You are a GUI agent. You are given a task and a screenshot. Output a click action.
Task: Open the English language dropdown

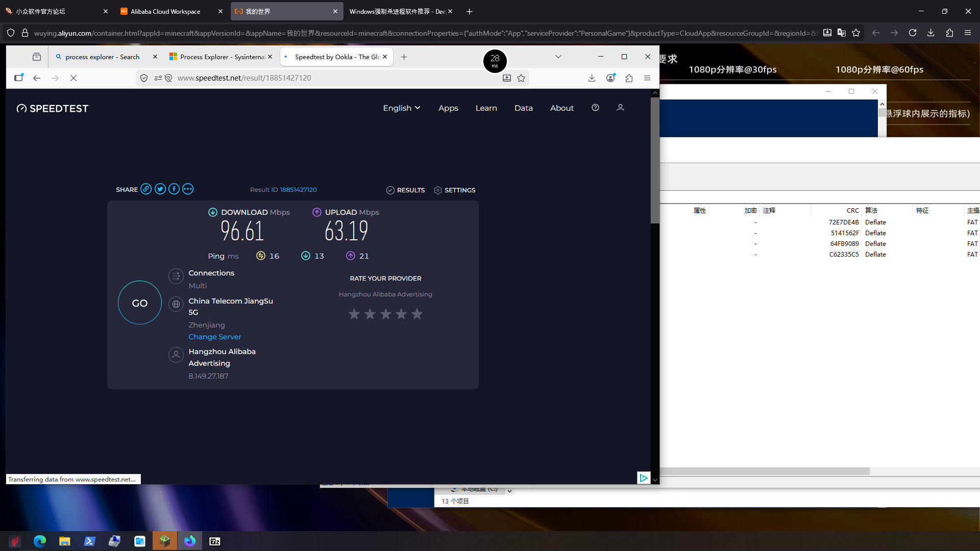pyautogui.click(x=401, y=108)
